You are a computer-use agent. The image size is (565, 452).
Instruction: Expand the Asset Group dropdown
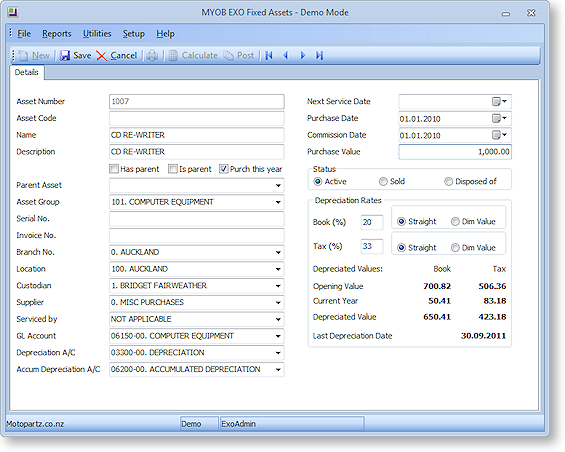pos(278,202)
